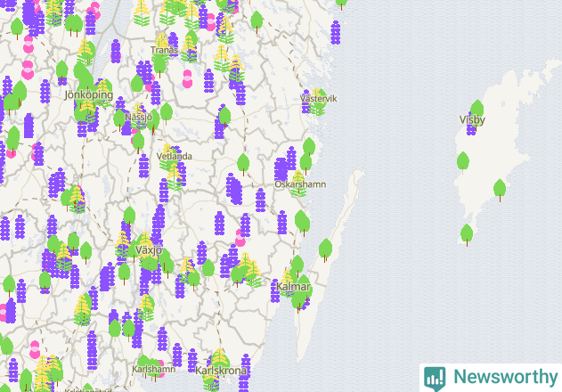Click the pink marker east of Växjö
This screenshot has height=392, width=562.
(x=240, y=238)
